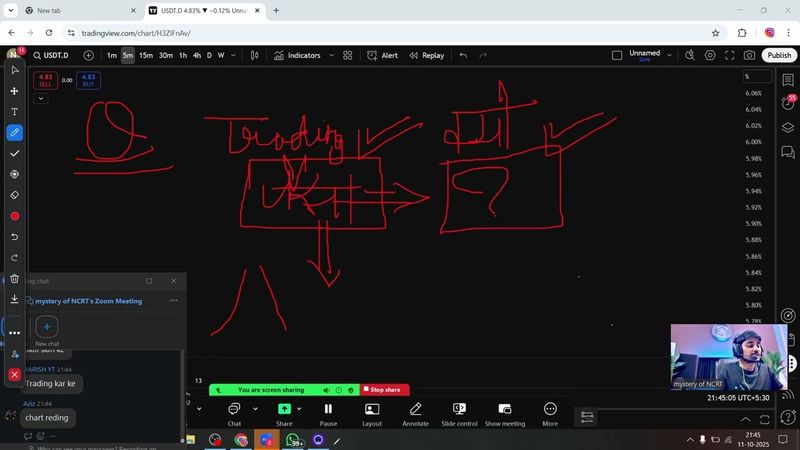Choose the red annotation color swatch
The height and width of the screenshot is (450, 800).
tap(14, 216)
